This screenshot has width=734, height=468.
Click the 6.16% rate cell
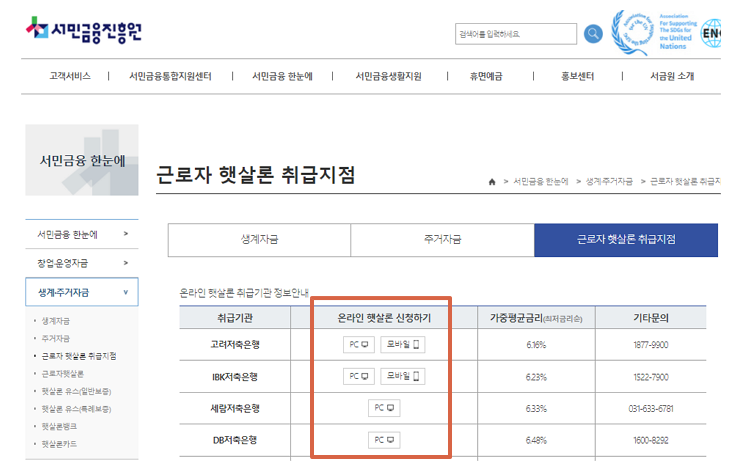pyautogui.click(x=536, y=345)
